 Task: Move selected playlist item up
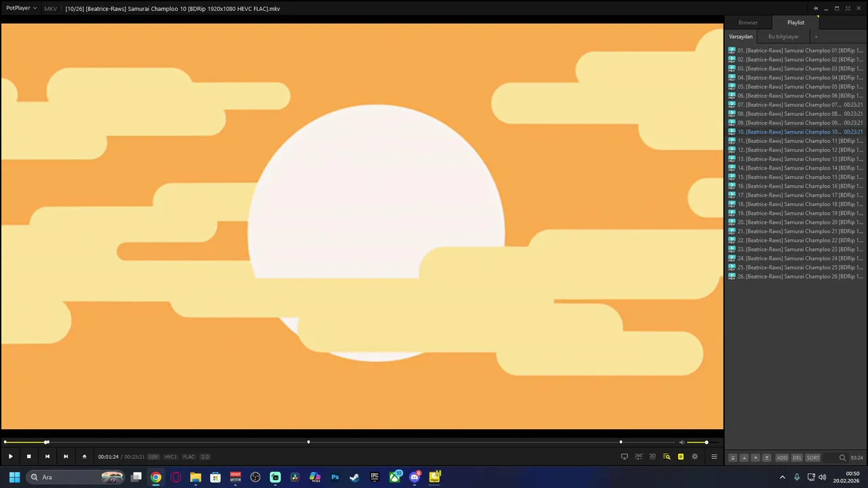(744, 457)
